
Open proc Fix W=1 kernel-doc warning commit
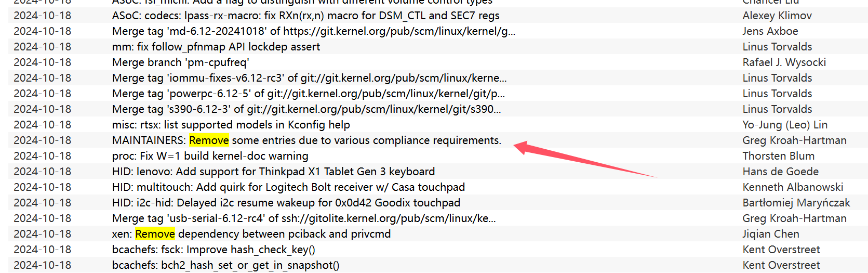coord(210,156)
